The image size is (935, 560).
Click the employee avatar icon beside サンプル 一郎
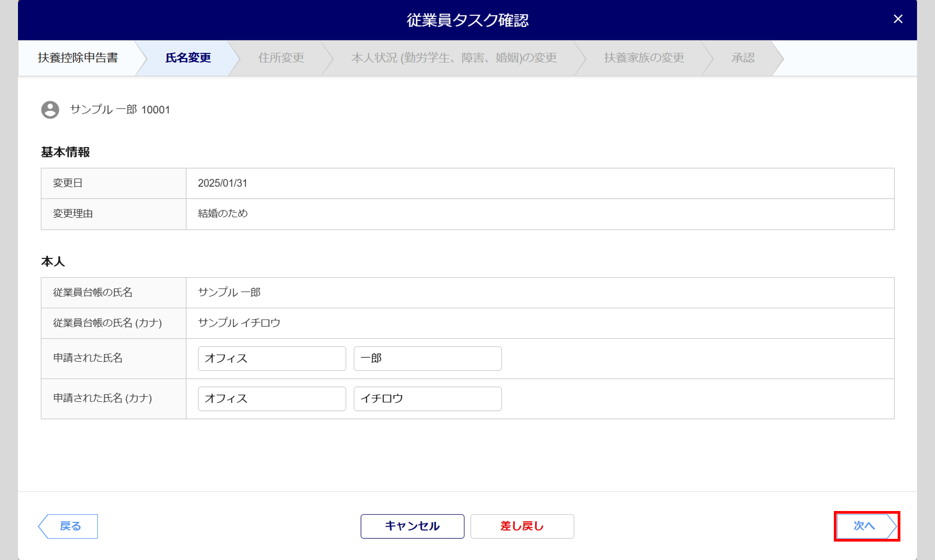tap(50, 110)
